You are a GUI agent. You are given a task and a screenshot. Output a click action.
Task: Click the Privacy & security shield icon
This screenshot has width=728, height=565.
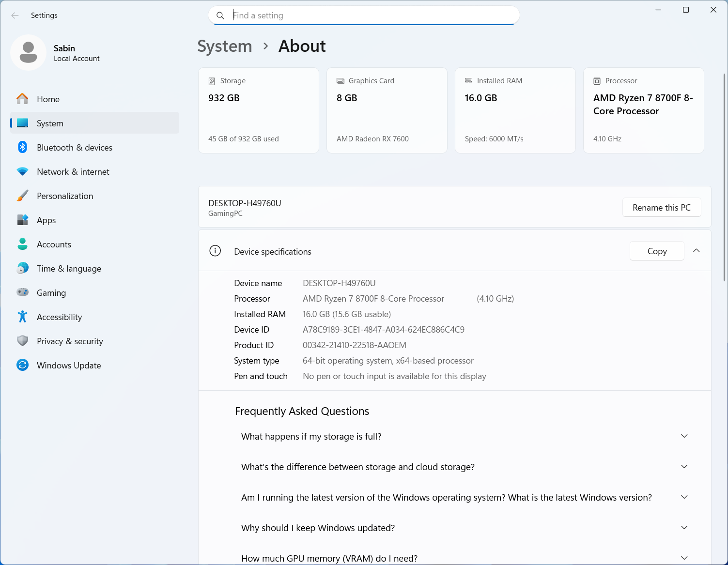click(22, 341)
